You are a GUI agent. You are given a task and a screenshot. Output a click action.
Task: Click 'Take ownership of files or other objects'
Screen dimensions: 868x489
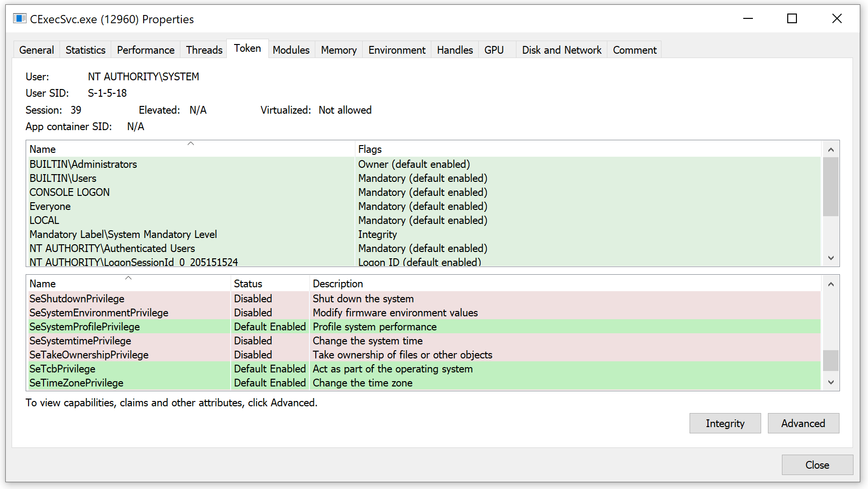(402, 355)
